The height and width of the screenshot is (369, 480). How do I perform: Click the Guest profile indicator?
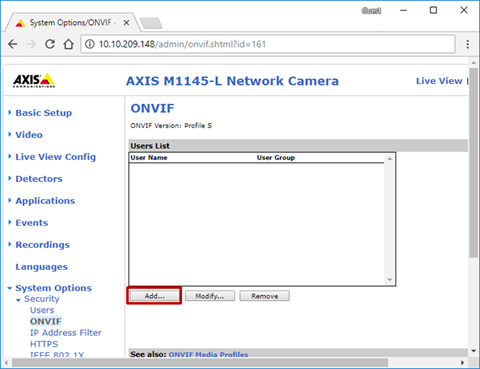[371, 11]
